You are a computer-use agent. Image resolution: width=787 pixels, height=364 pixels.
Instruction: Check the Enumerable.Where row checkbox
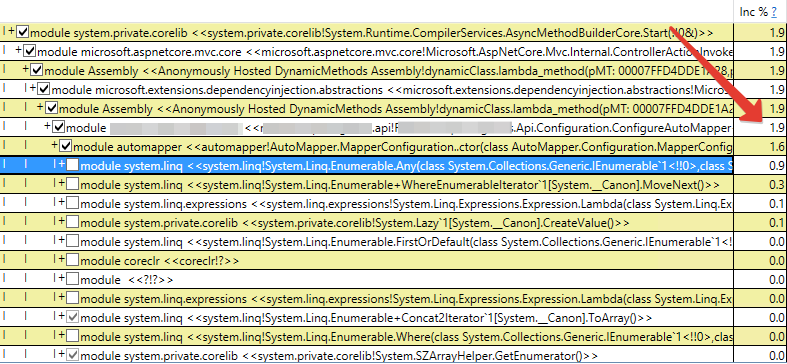[x=73, y=336]
